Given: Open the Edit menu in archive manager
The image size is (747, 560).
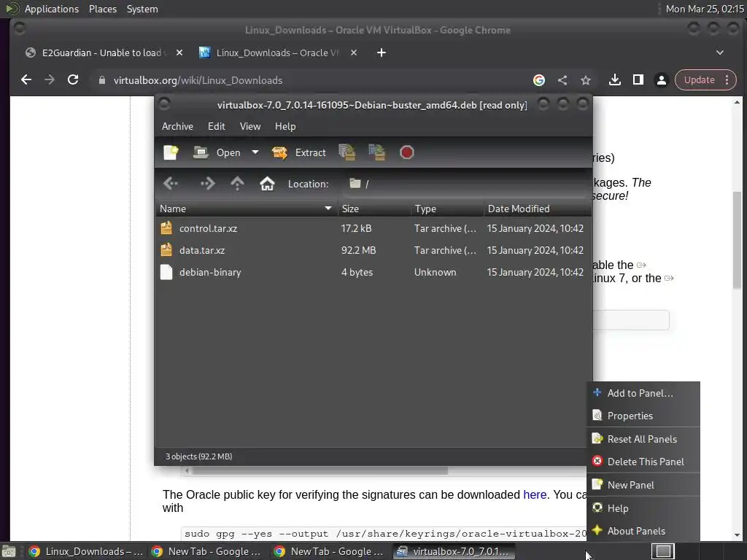Looking at the screenshot, I should coord(216,126).
